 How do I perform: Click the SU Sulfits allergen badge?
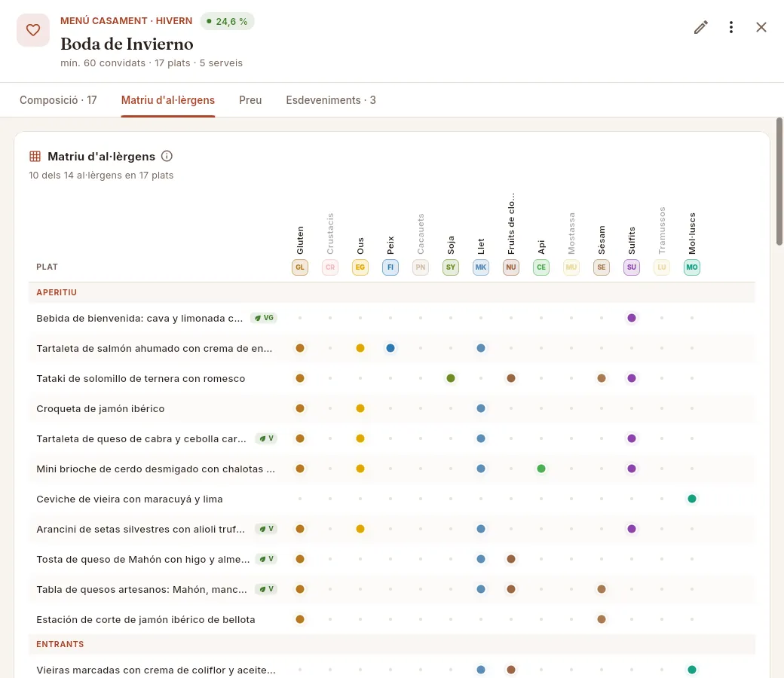tap(632, 267)
